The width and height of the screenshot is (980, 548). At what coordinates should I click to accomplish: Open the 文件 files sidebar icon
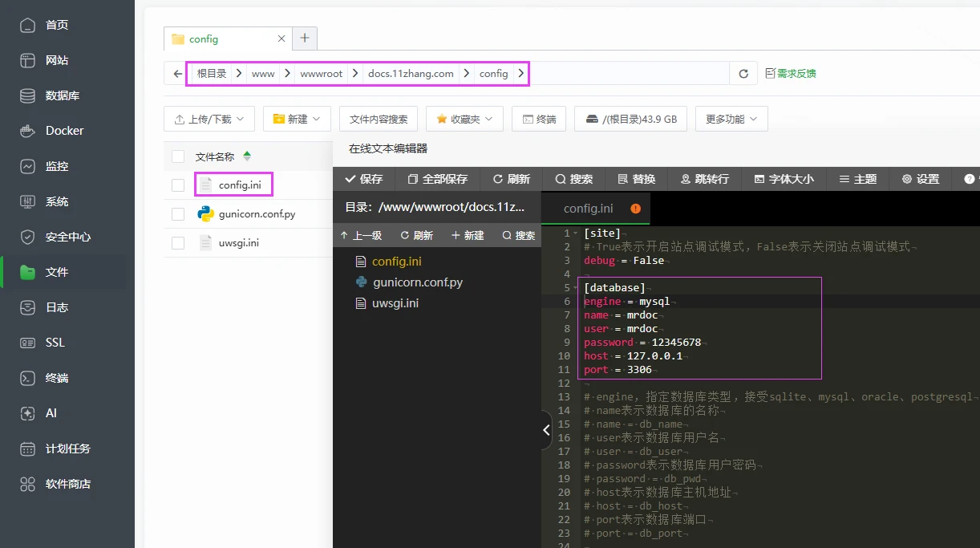point(28,272)
